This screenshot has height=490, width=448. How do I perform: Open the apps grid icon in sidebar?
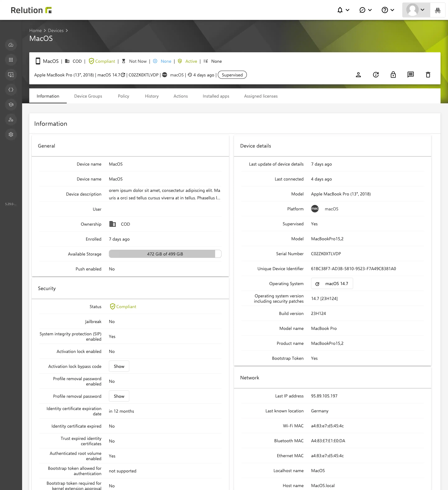point(11,60)
